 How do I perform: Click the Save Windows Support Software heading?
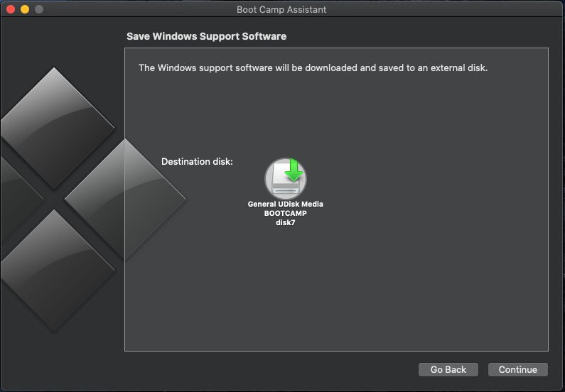[207, 36]
